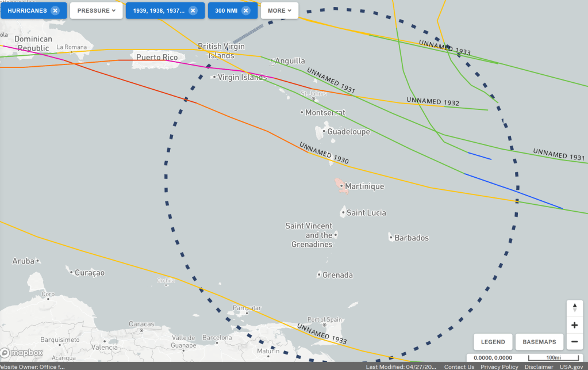Select the Martinique island marker
588x370 pixels.
pos(341,186)
